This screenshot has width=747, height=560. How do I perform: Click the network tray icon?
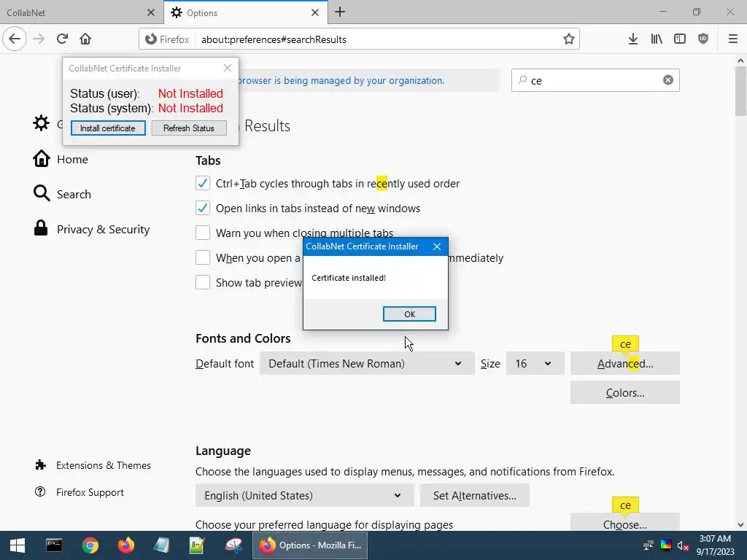pyautogui.click(x=648, y=545)
